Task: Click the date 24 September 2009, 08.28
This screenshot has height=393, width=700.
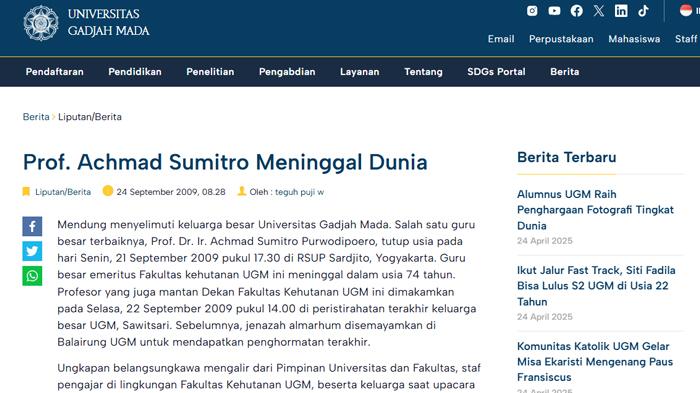Action: [171, 192]
